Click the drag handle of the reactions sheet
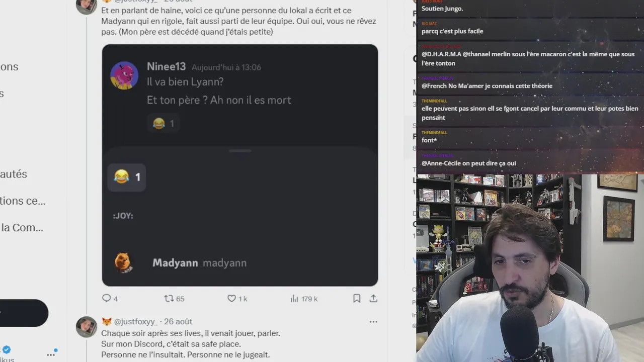The image size is (644, 362). [x=240, y=150]
